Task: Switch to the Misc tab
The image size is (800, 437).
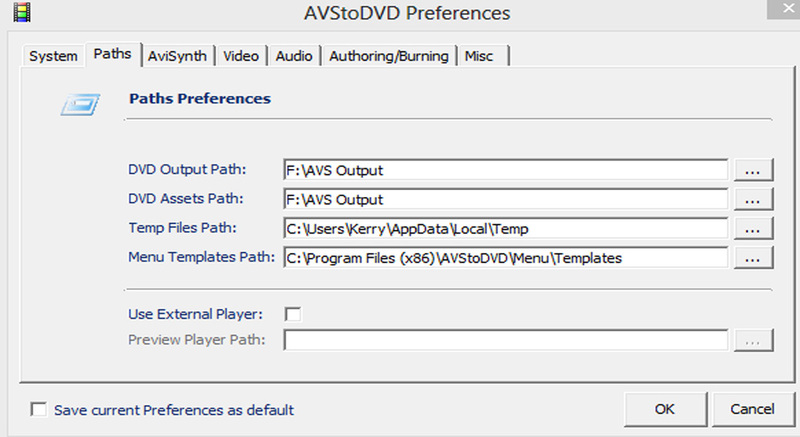Action: (483, 56)
